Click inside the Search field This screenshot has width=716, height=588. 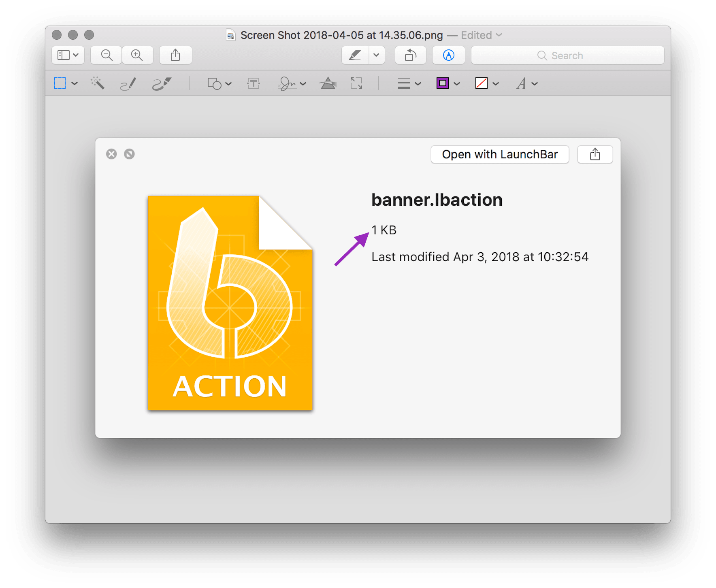pos(567,55)
